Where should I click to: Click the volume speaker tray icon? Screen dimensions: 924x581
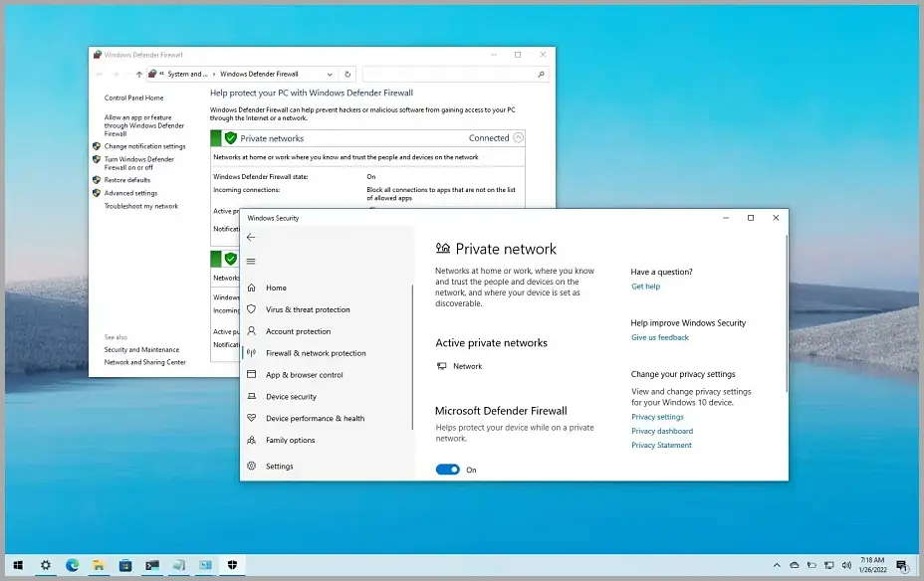846,566
